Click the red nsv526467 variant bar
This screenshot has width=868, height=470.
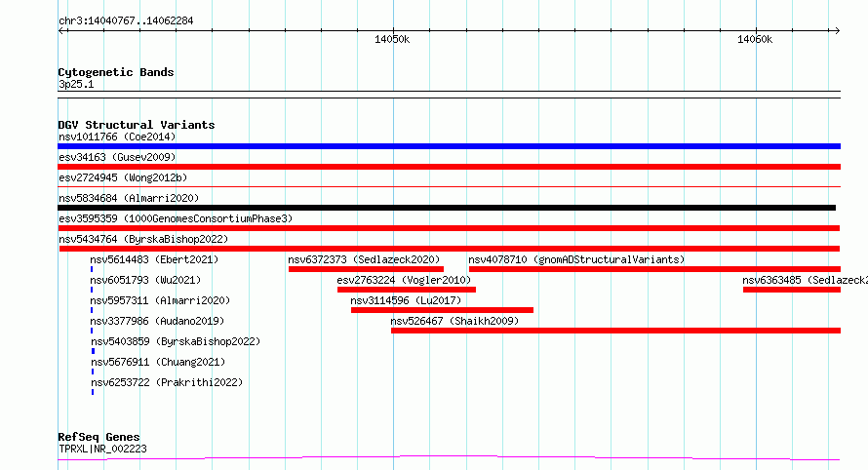(x=615, y=331)
